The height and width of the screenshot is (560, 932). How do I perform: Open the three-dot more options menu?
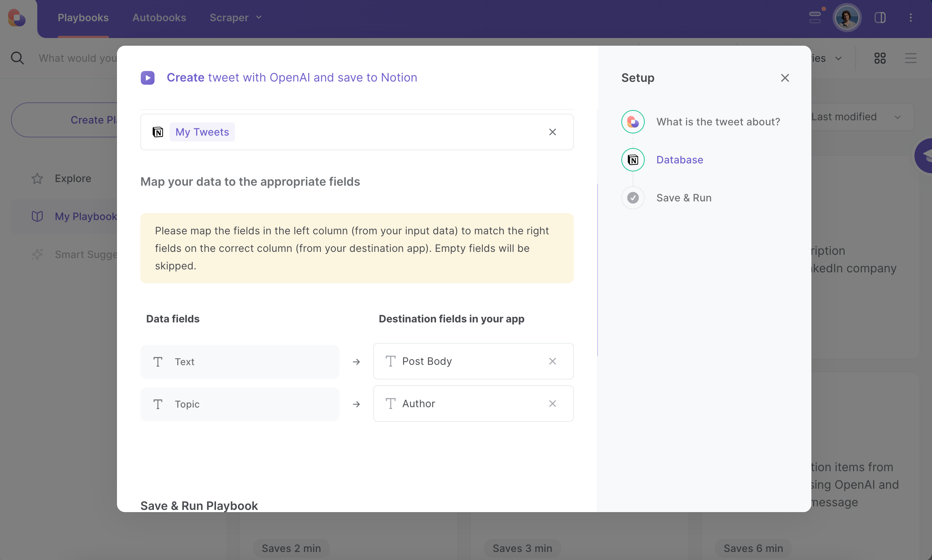click(910, 18)
